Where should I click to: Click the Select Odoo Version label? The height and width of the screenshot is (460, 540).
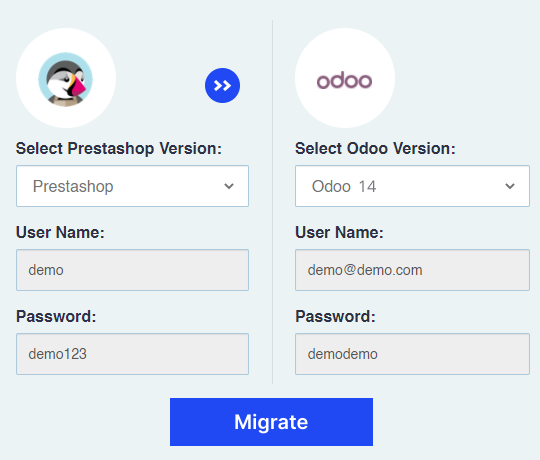pyautogui.click(x=375, y=149)
